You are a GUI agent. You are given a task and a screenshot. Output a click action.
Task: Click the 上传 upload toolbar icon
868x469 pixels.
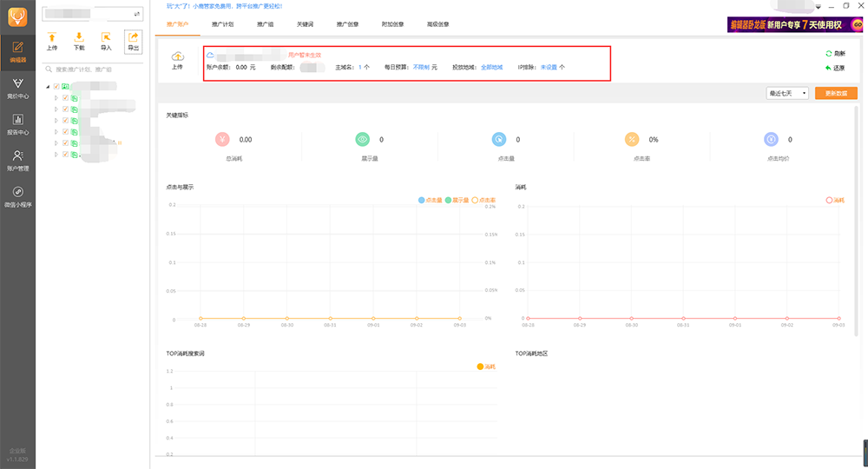(x=51, y=42)
